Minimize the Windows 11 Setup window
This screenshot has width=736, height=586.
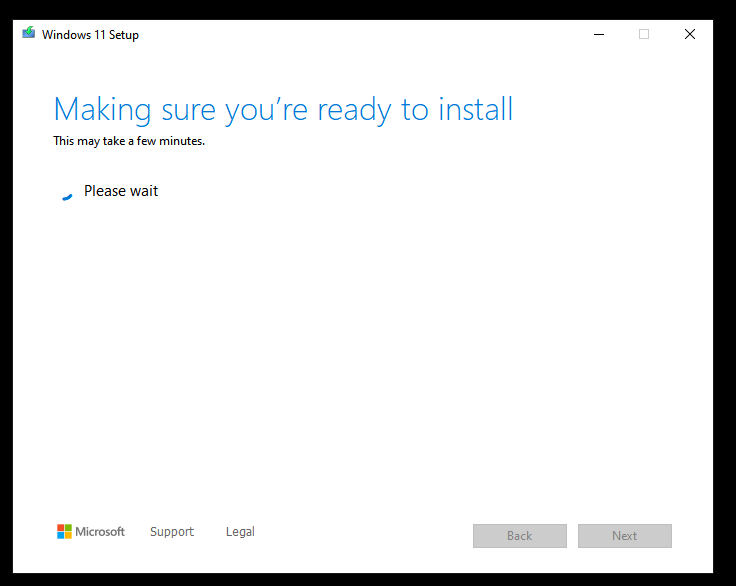[x=599, y=34]
